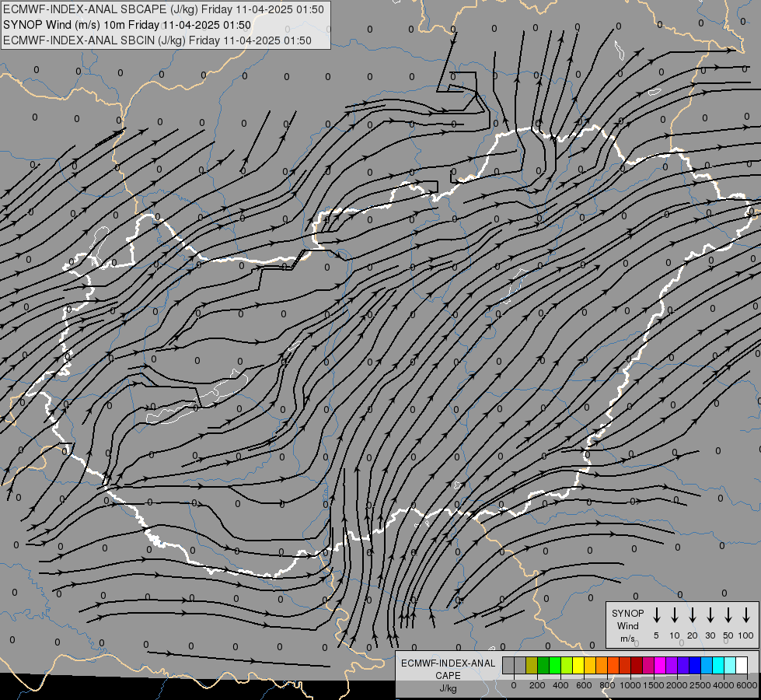Click the J/kg unit under CAPE legend
Viewport: 761px width, 700px height.
coord(448,688)
